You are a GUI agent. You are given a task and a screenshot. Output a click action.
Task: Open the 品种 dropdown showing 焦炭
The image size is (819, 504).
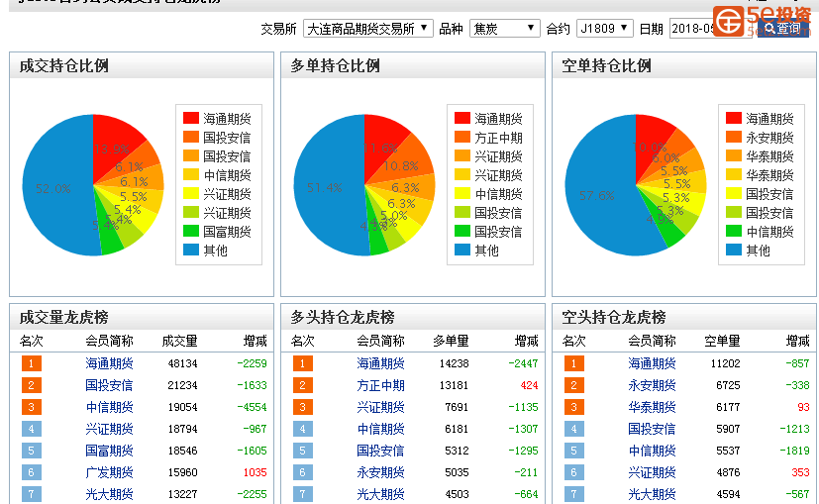[x=504, y=28]
